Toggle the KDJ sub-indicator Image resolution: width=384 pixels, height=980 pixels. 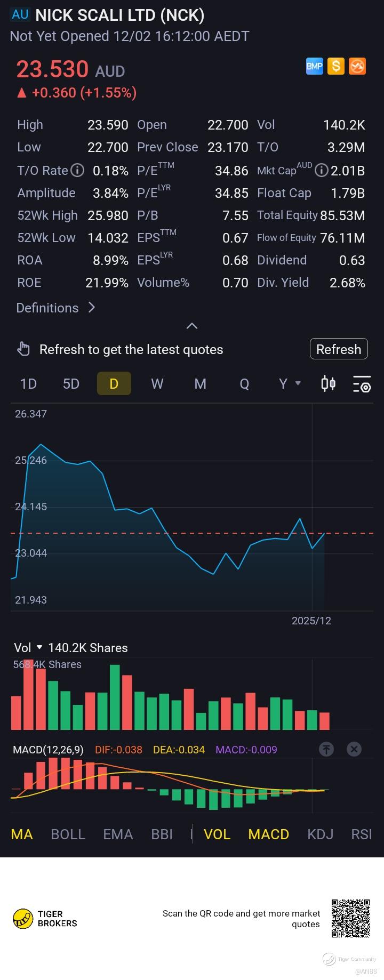tap(320, 834)
